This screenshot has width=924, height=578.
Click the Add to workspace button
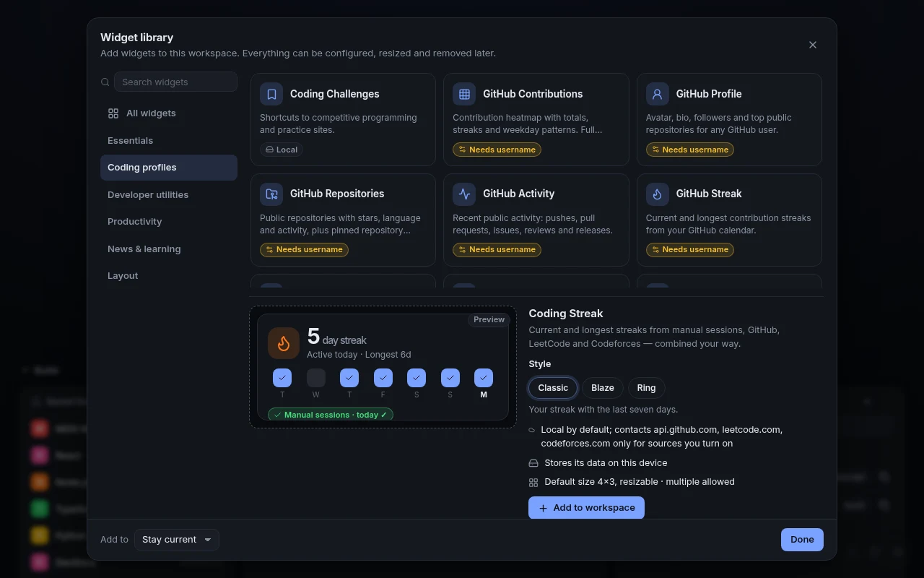tap(586, 508)
